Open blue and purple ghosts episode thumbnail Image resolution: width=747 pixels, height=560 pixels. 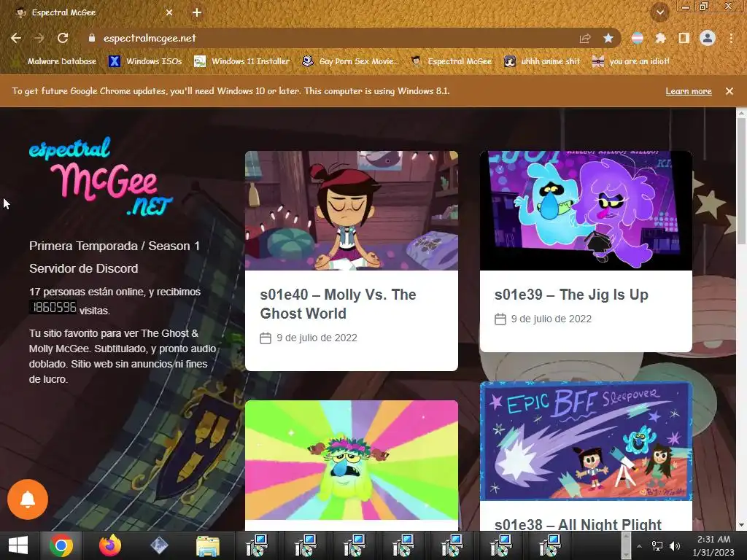[x=586, y=211]
